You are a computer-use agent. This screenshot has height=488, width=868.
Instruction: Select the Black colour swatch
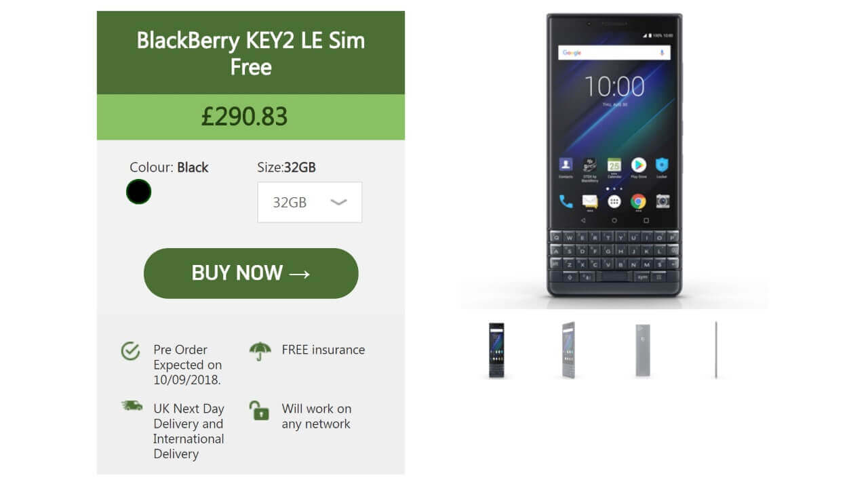(x=138, y=192)
